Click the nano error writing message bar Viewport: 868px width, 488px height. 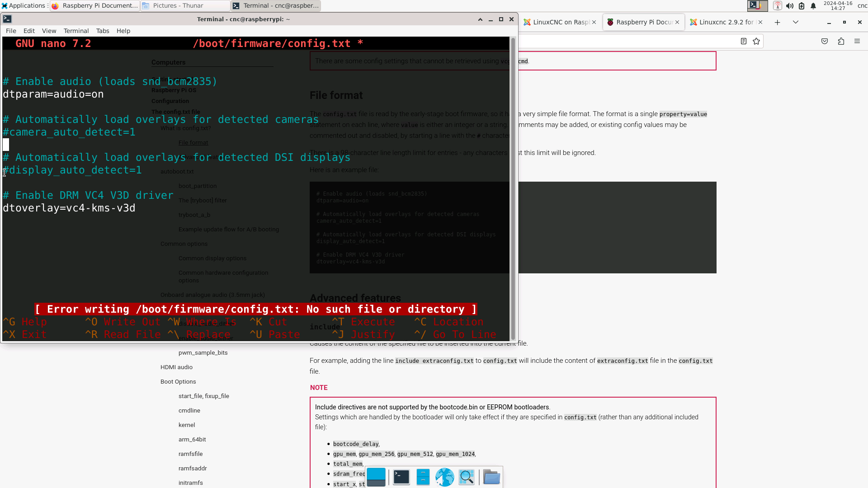pyautogui.click(x=256, y=310)
